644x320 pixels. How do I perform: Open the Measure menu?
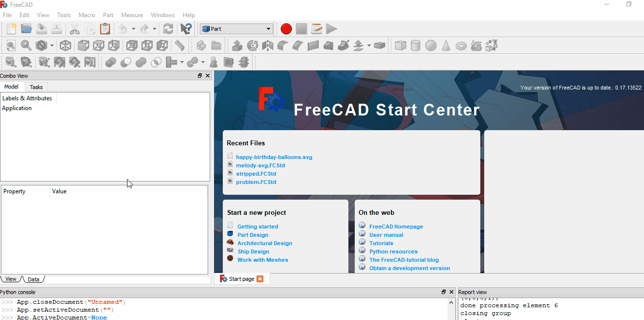pyautogui.click(x=132, y=15)
